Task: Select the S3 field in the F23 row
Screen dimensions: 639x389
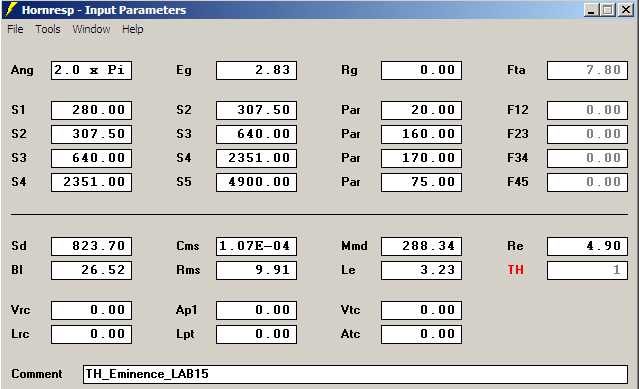Action: [x=256, y=134]
